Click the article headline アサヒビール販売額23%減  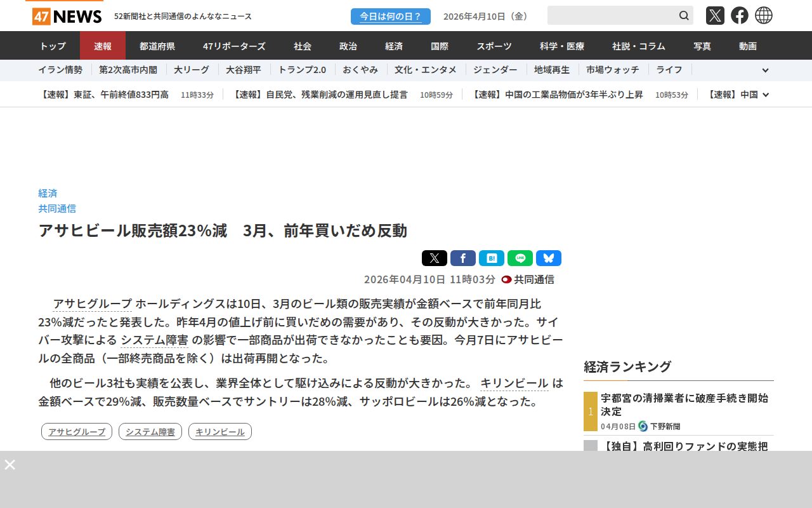coord(223,231)
